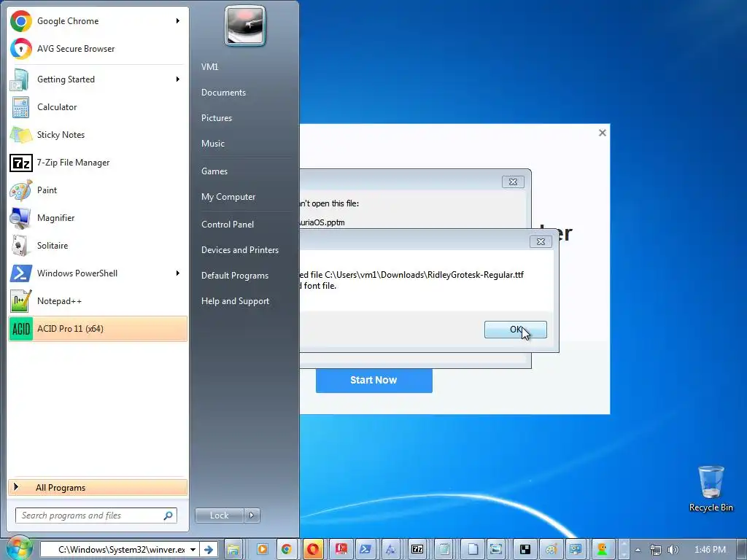Open File Explorer in taskbar

233,549
